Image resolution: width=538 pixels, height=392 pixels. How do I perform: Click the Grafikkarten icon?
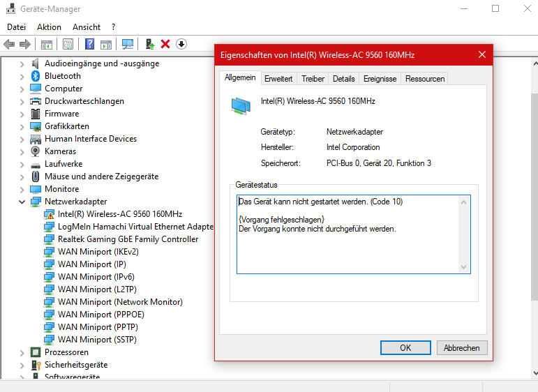pos(36,126)
